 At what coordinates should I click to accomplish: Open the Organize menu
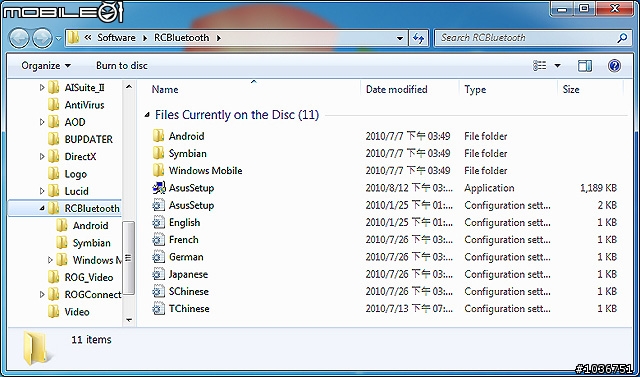point(46,66)
